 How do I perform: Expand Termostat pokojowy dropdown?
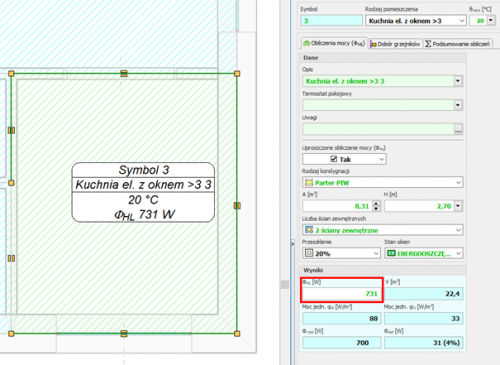[x=458, y=105]
